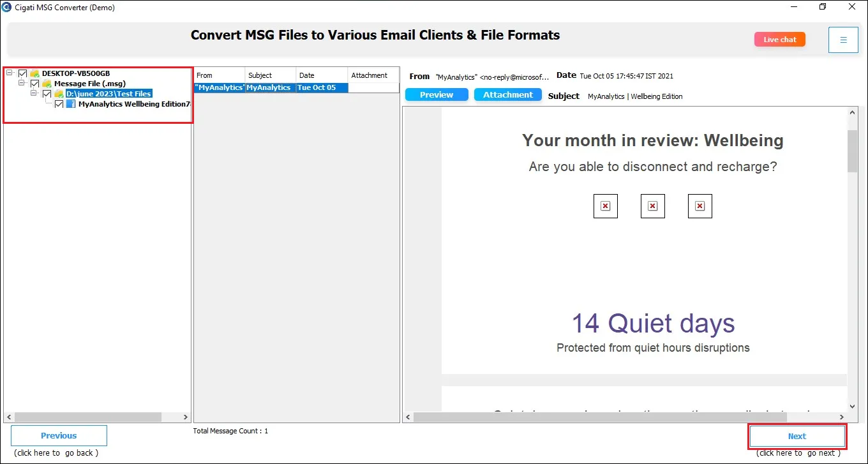Sort by the Date column header

(322, 75)
